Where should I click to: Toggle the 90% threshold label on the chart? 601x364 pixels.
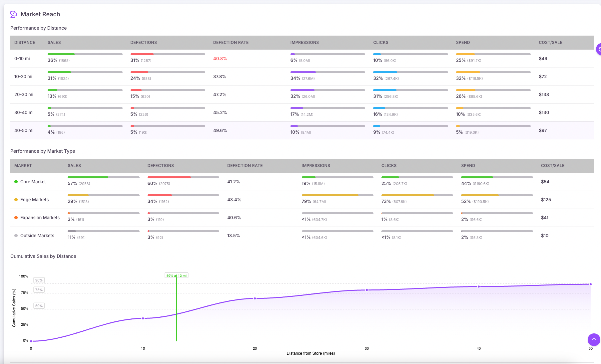pos(39,280)
